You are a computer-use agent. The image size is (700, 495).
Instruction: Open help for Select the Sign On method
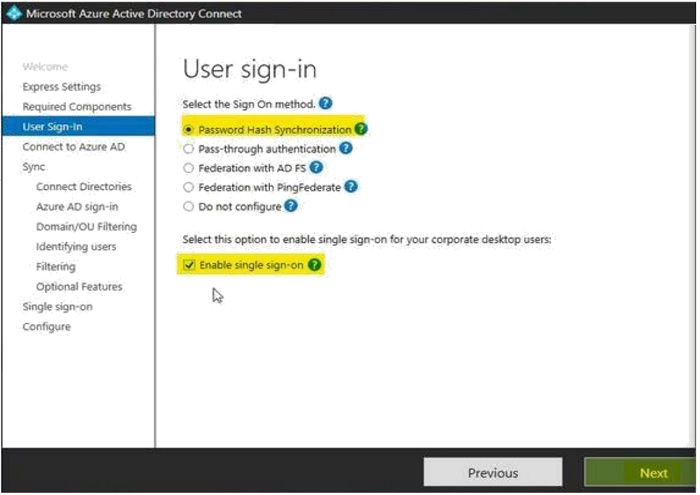coord(325,104)
